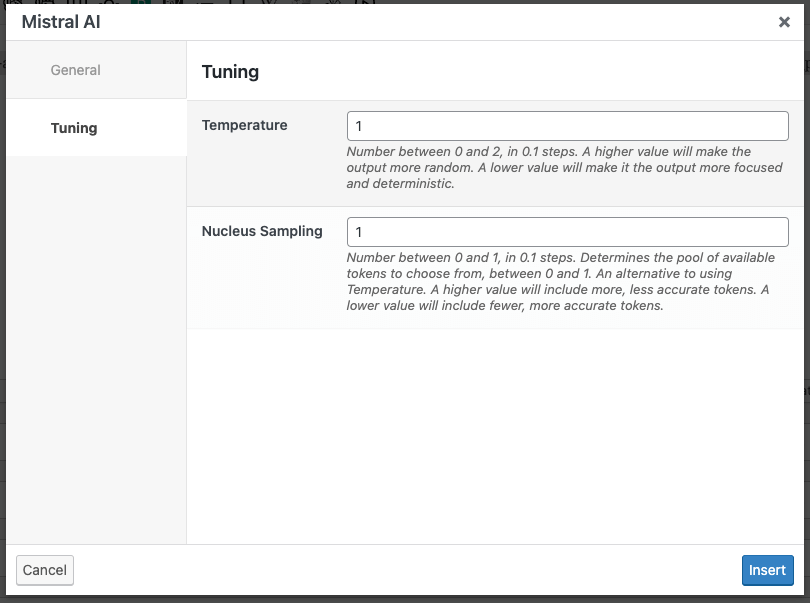This screenshot has width=810, height=603.
Task: Dismiss the dialog using Cancel
Action: pyautogui.click(x=44, y=570)
